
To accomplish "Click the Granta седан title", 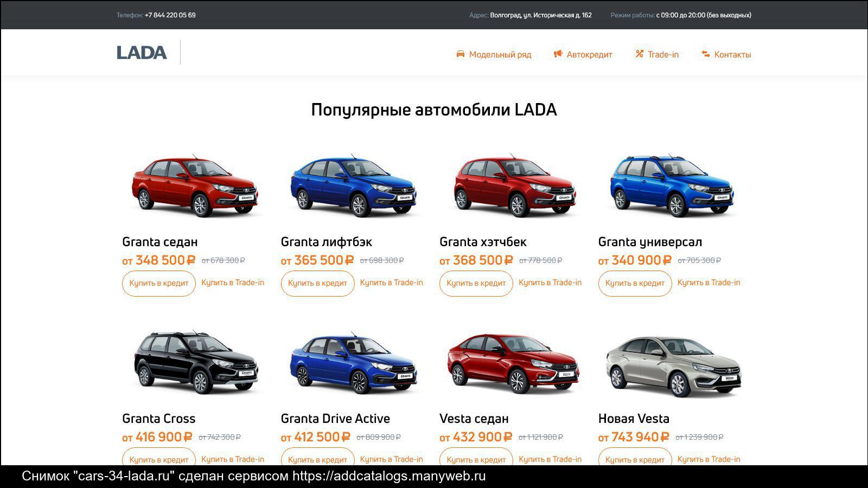I will 160,242.
